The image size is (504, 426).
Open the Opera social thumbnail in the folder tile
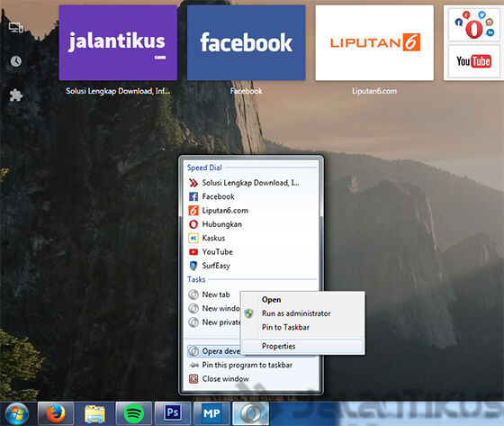pos(473,25)
